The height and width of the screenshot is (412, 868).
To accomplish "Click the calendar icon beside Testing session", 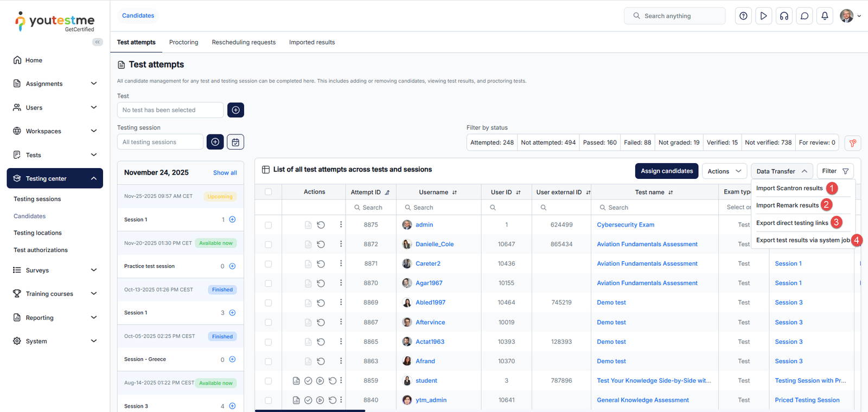I will point(235,142).
